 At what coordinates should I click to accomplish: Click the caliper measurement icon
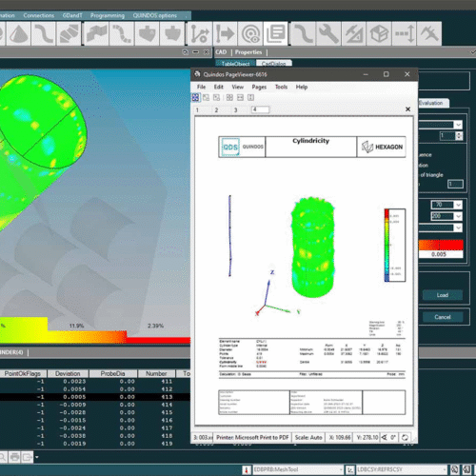429,33
